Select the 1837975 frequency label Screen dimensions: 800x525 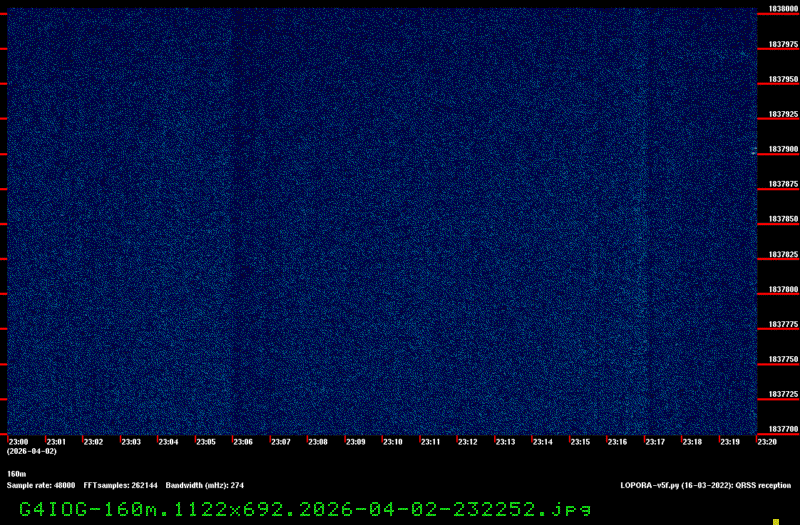coord(783,44)
